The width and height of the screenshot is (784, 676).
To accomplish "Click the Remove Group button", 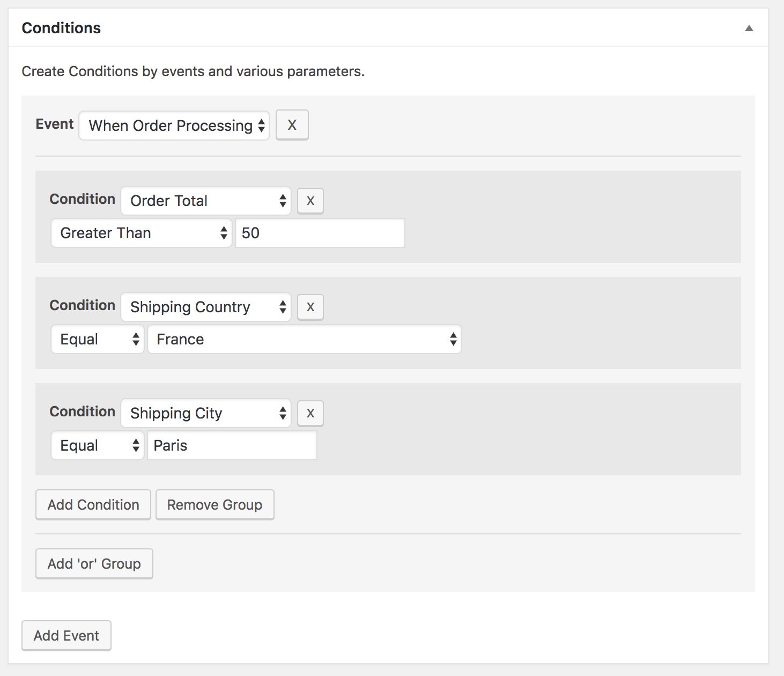I will [x=215, y=505].
